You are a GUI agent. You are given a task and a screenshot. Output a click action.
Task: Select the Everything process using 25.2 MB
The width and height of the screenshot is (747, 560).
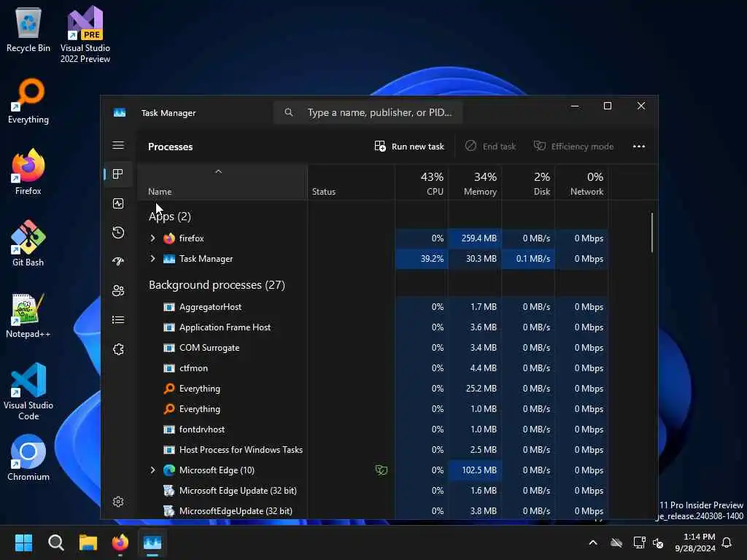(x=373, y=389)
